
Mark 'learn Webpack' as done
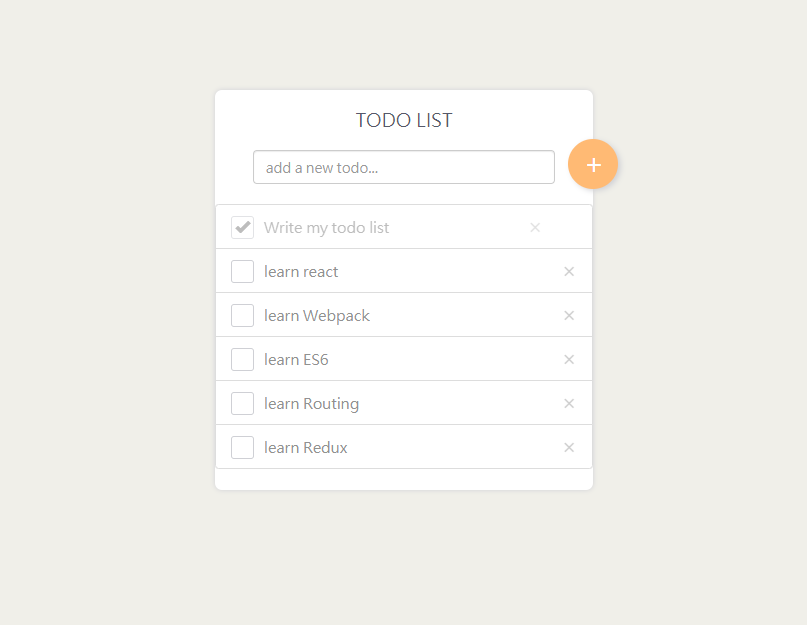tap(242, 315)
